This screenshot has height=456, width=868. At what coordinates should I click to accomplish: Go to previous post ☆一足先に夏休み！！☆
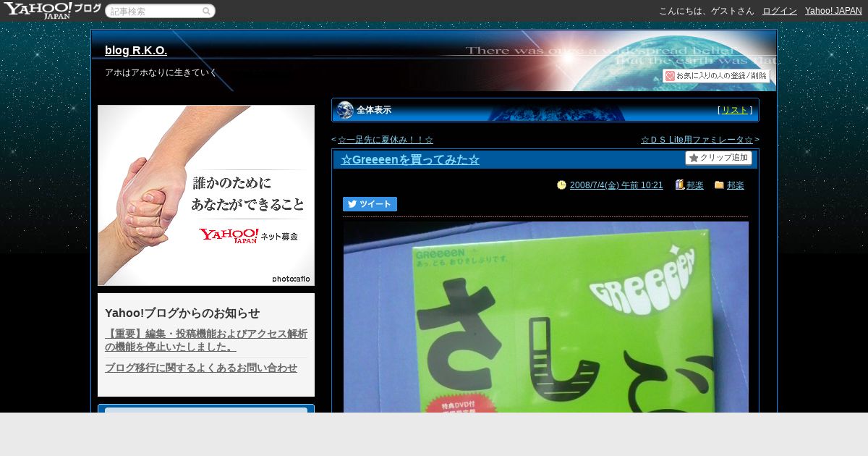[x=386, y=140]
